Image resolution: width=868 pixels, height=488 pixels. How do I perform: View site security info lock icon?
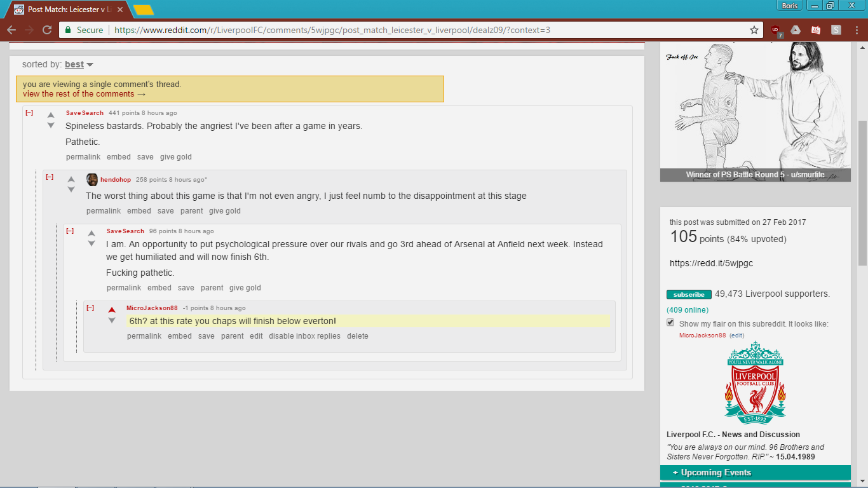point(68,30)
